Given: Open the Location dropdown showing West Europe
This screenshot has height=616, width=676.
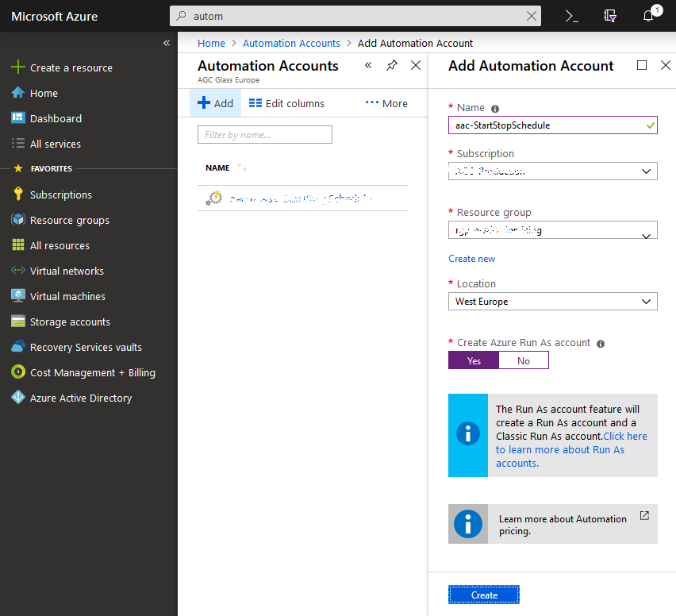Looking at the screenshot, I should point(553,302).
